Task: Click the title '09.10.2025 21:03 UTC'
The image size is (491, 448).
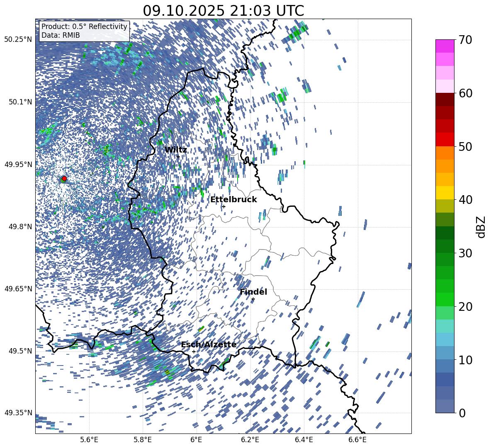Action: [223, 11]
